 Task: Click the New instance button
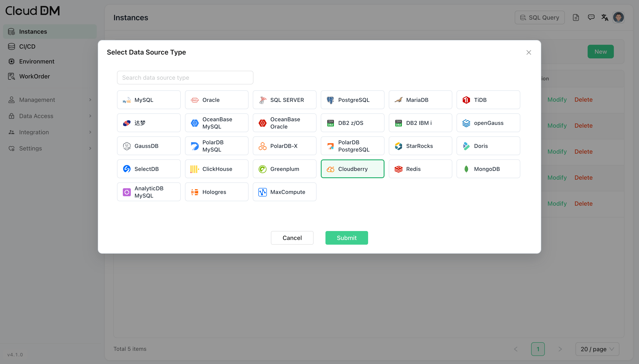point(600,52)
